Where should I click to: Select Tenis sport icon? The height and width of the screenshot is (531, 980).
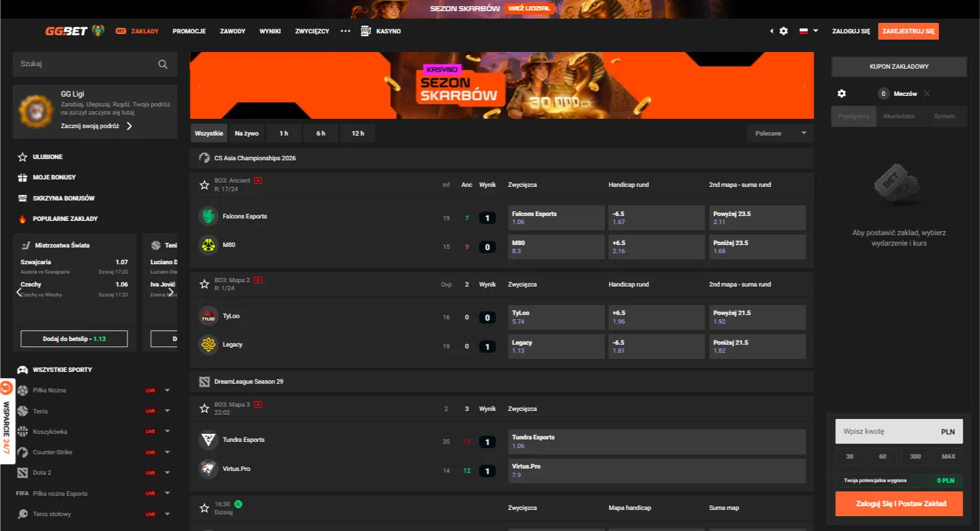point(23,411)
